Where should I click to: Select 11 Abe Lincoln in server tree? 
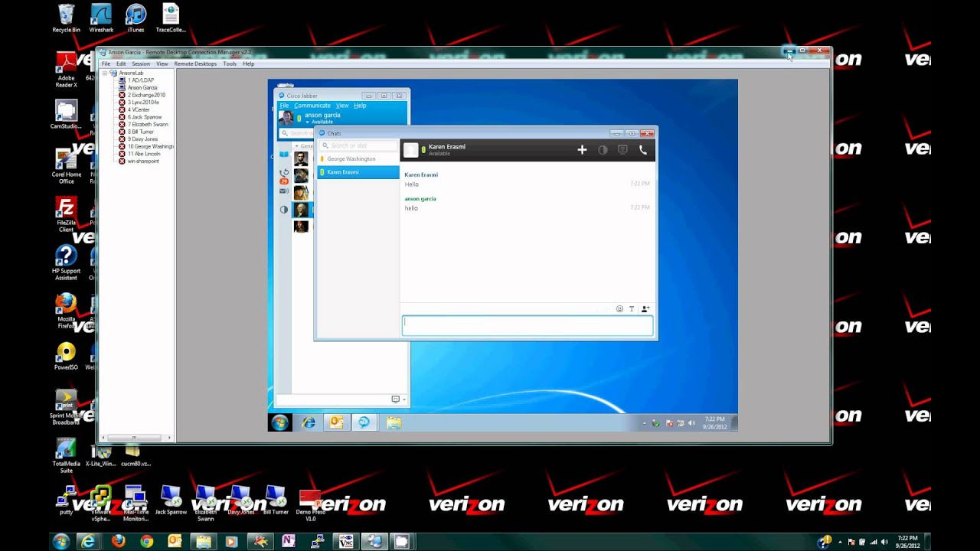pos(144,154)
